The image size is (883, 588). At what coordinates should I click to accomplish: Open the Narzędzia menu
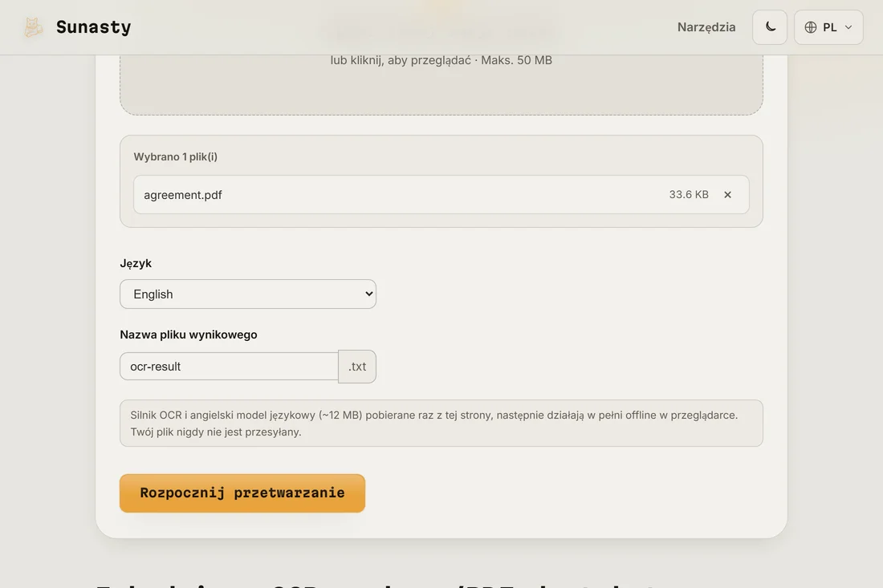point(706,27)
